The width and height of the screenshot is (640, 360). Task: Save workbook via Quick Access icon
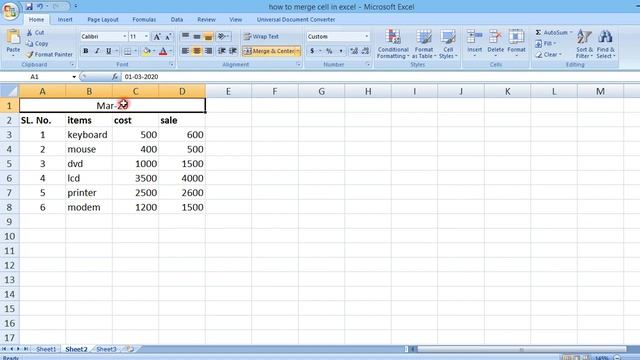pyautogui.click(x=29, y=7)
